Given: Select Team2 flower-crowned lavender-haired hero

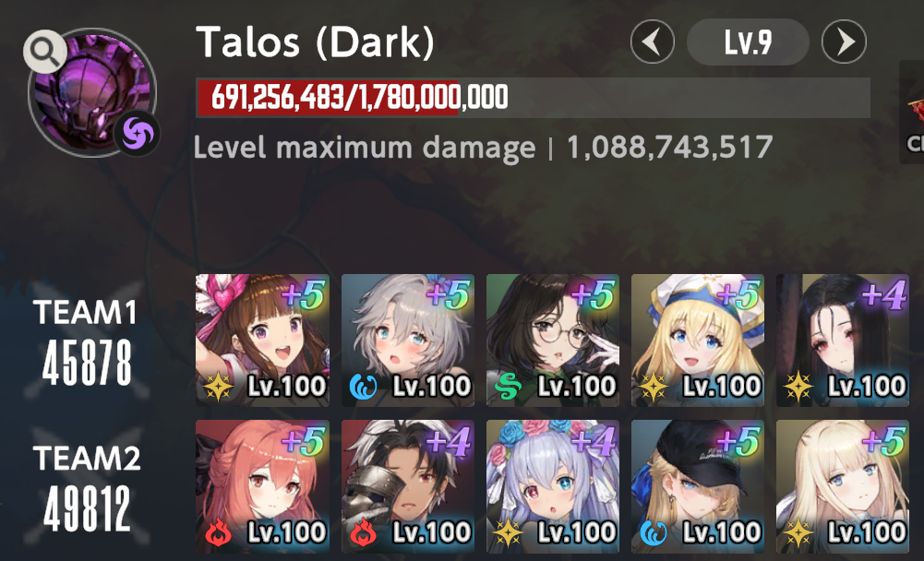Looking at the screenshot, I should click(553, 486).
